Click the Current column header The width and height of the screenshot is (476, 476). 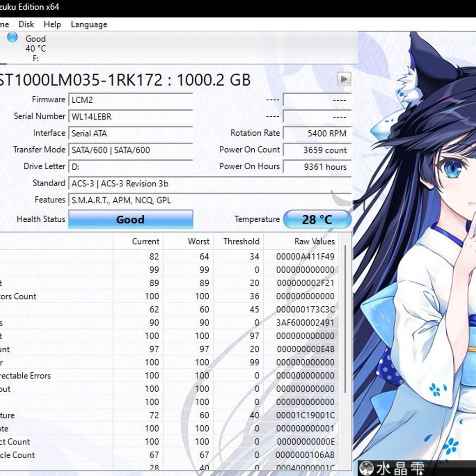(138, 241)
